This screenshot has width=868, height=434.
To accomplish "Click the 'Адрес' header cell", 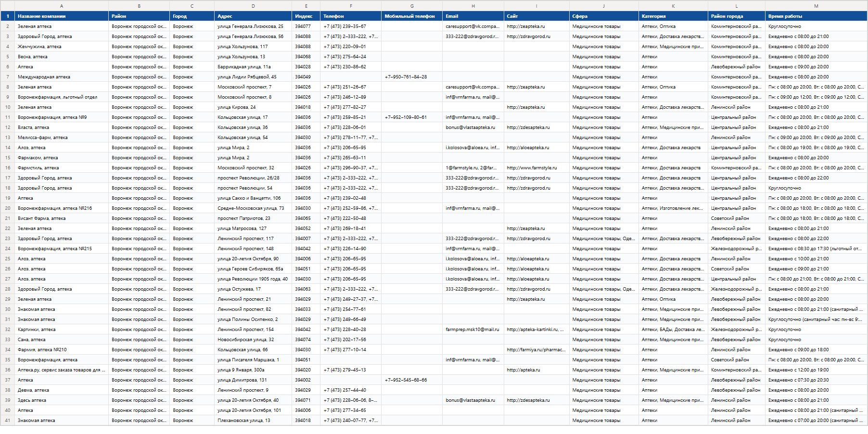I will tap(253, 16).
